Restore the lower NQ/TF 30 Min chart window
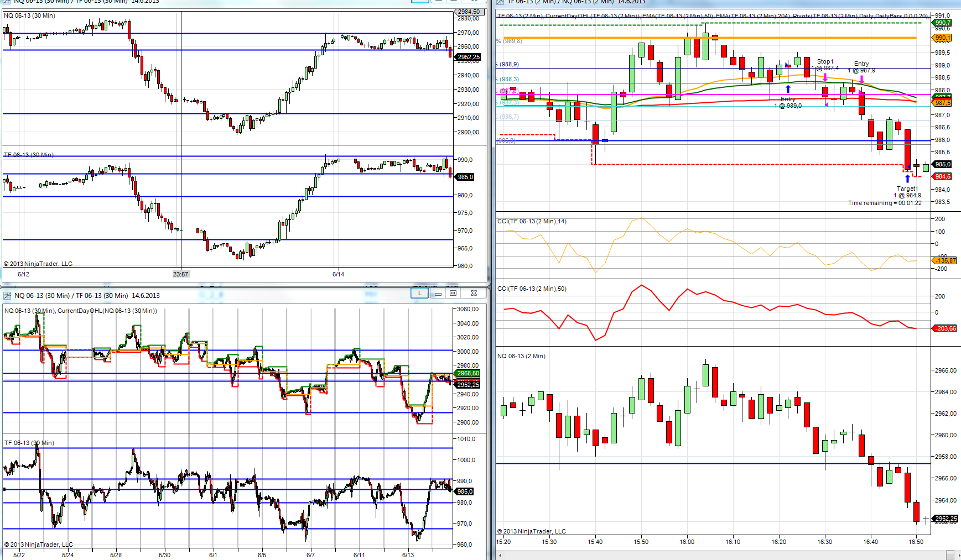This screenshot has height=560, width=961. click(x=453, y=293)
